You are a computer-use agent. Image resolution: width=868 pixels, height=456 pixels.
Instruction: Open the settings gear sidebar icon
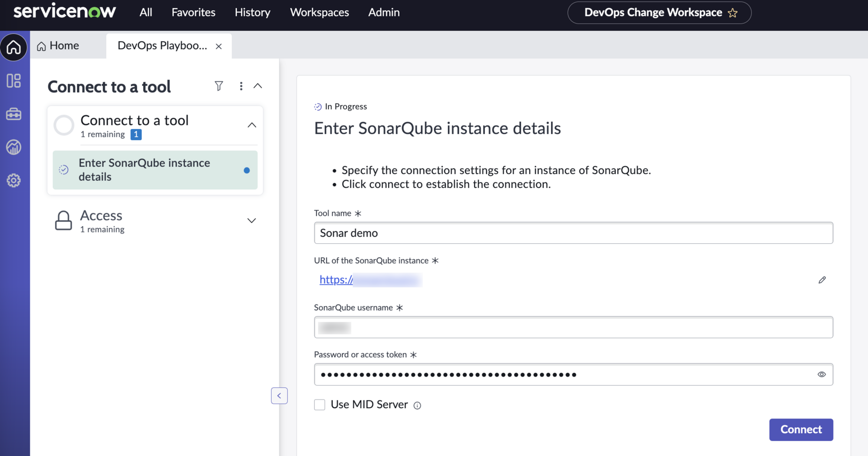click(14, 180)
